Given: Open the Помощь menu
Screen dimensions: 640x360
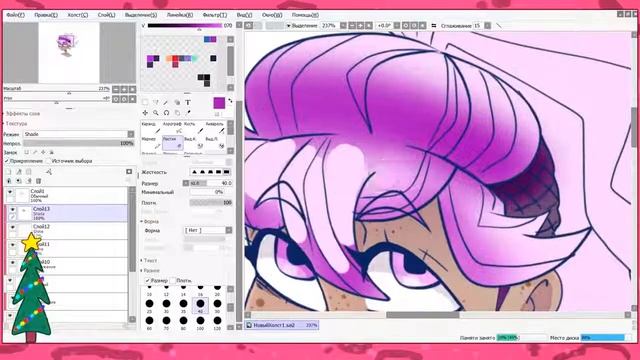Looking at the screenshot, I should click(305, 15).
